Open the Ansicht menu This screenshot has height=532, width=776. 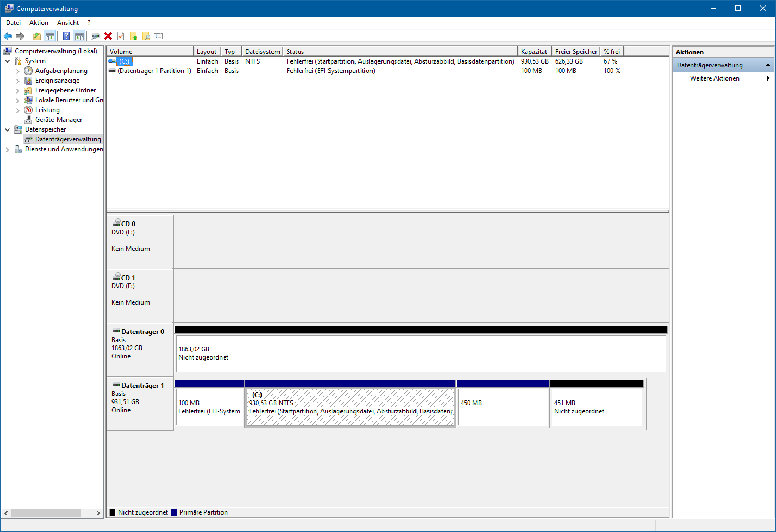click(x=68, y=23)
